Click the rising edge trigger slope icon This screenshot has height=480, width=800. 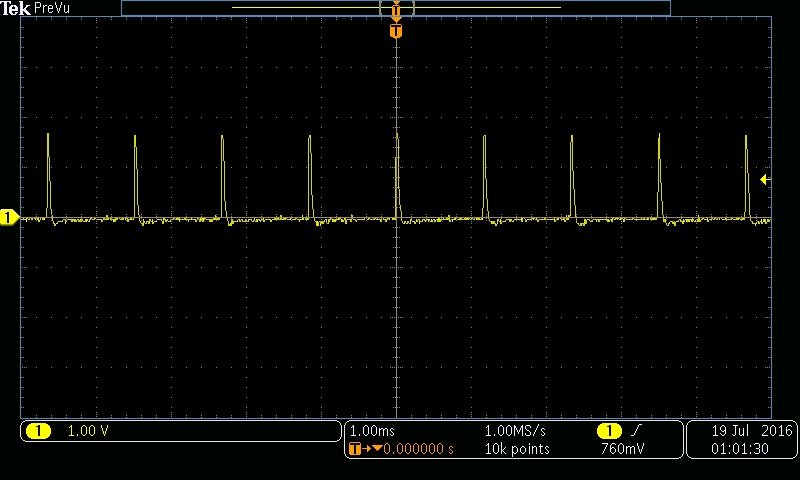point(636,431)
